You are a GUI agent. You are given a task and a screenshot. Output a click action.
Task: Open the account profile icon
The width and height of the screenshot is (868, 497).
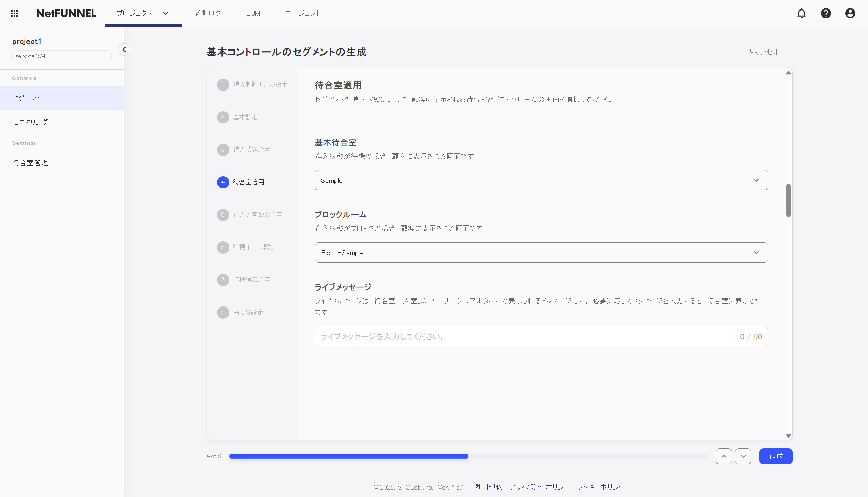[850, 13]
